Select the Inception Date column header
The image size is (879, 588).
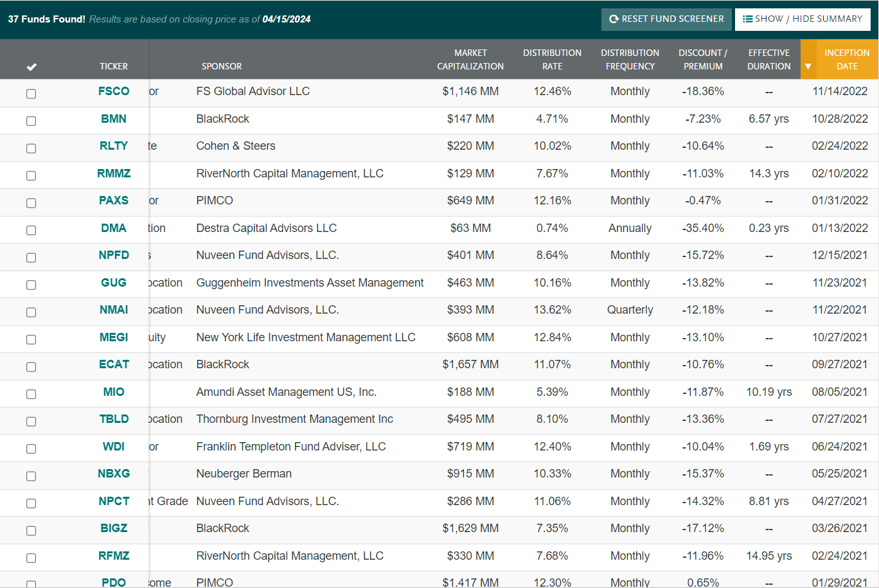point(847,59)
